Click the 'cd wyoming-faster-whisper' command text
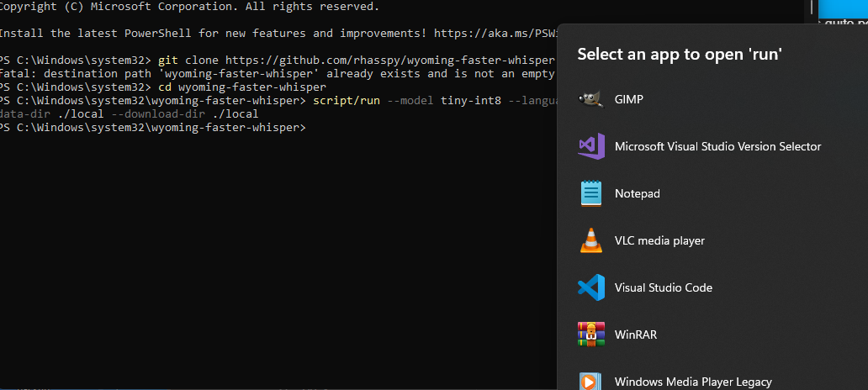Image resolution: width=868 pixels, height=390 pixels. 242,87
